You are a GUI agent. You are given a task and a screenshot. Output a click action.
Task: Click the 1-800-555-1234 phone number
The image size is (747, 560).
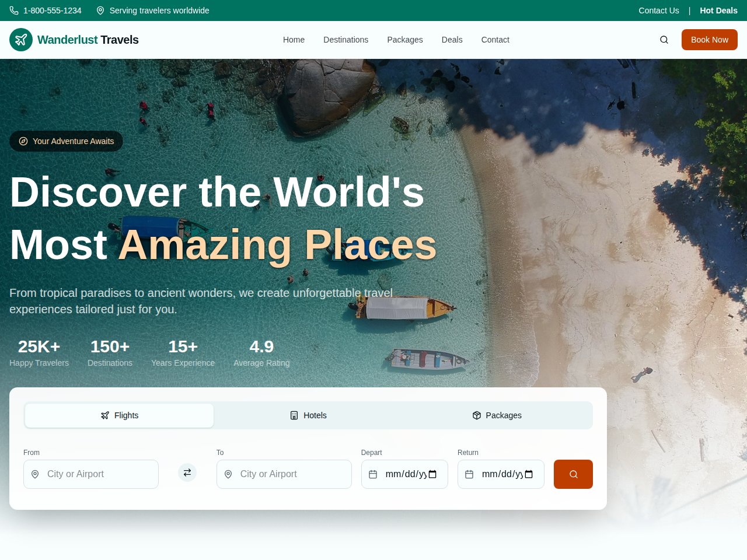tap(53, 10)
